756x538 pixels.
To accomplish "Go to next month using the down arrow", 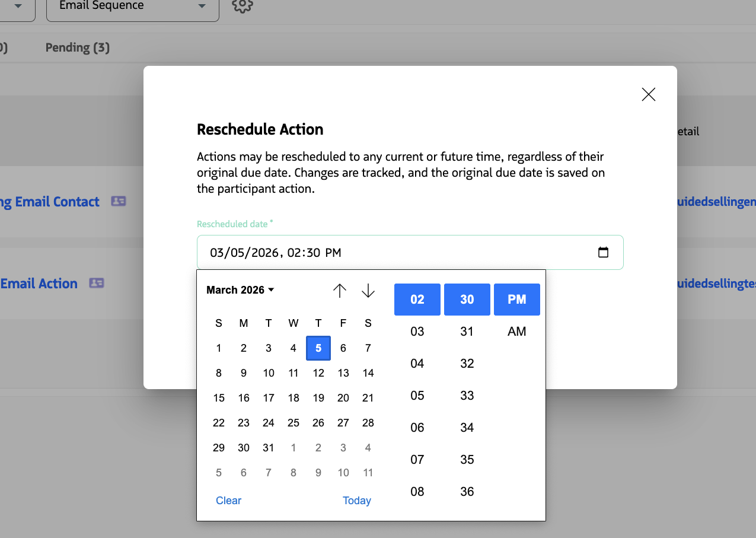I will (x=368, y=291).
